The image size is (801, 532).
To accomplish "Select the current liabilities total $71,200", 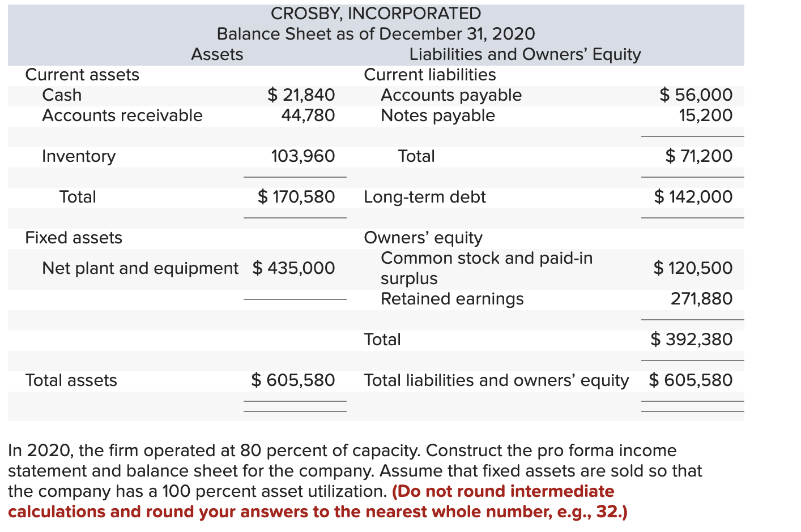I will [698, 156].
